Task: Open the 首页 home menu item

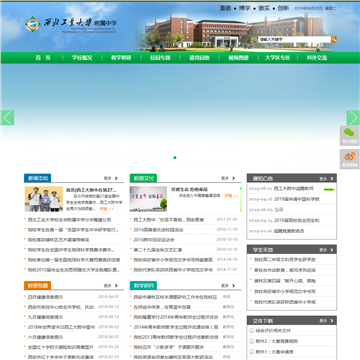Action: 43,58
